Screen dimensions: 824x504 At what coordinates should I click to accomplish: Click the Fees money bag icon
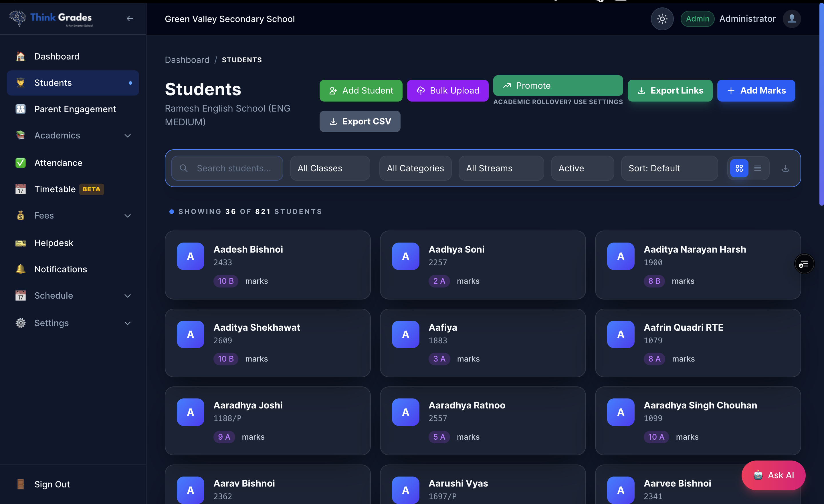(21, 216)
